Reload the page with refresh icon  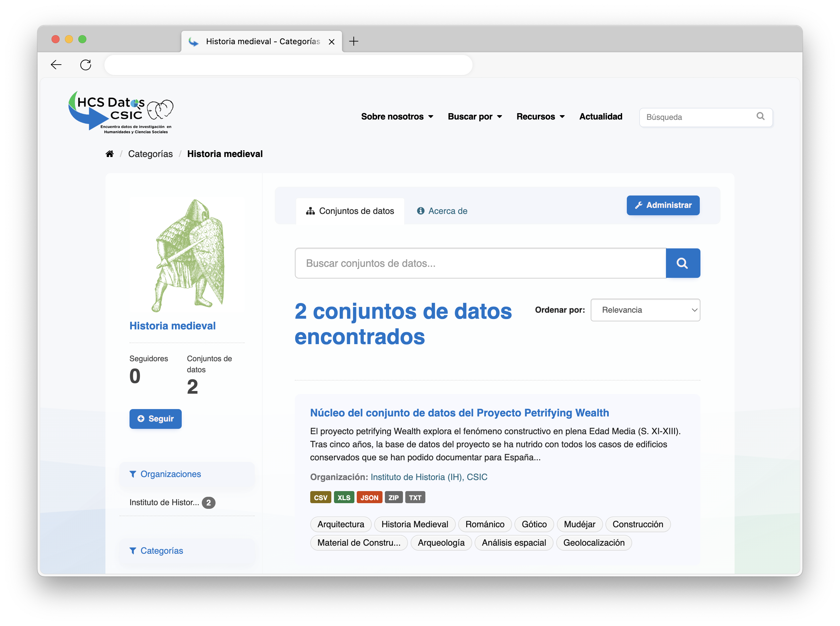tap(86, 65)
